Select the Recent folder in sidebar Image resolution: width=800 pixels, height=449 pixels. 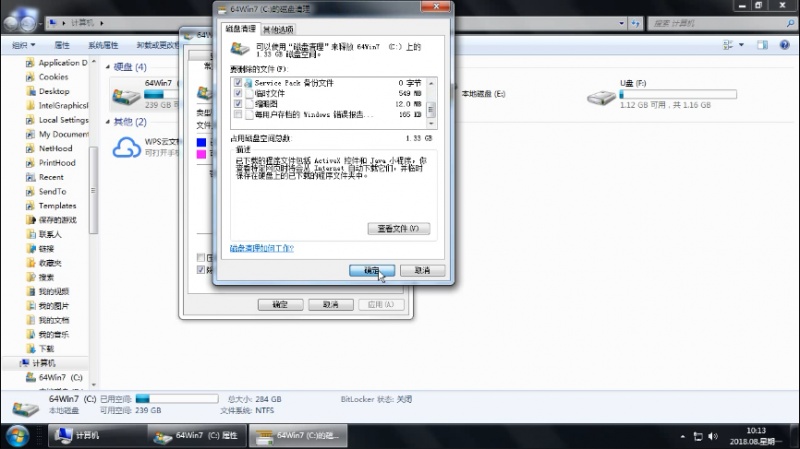click(x=45, y=177)
